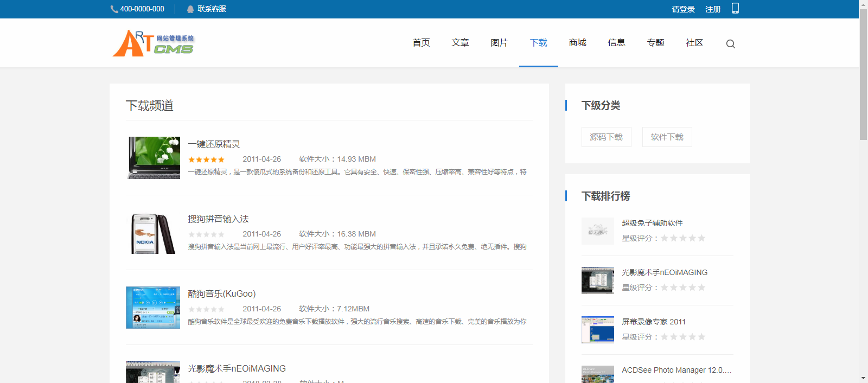The width and height of the screenshot is (868, 383).
Task: Open the mobile version device icon
Action: (x=735, y=8)
